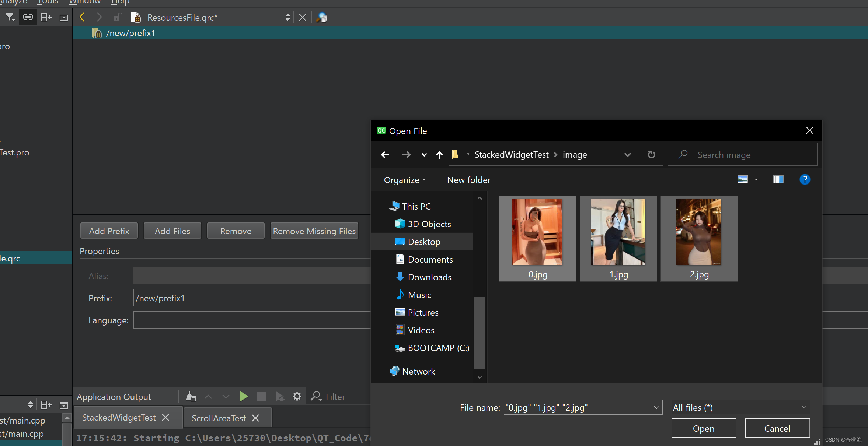Open Application Output settings gear icon
Image resolution: width=868 pixels, height=446 pixels.
click(297, 397)
